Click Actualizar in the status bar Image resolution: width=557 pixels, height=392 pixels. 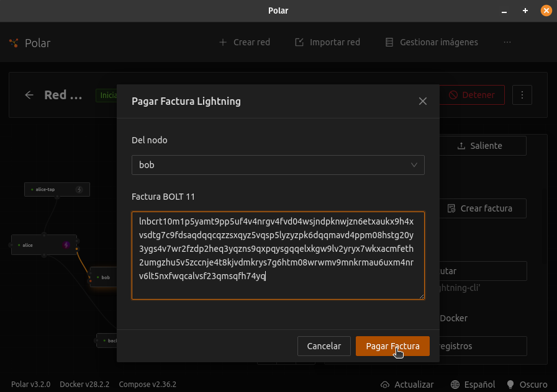(407, 385)
